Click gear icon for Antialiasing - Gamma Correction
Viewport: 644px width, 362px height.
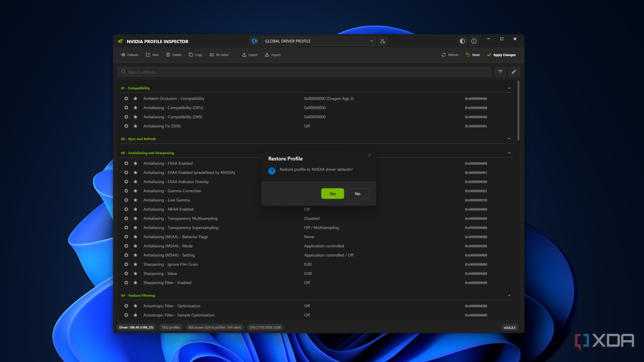[x=126, y=191]
